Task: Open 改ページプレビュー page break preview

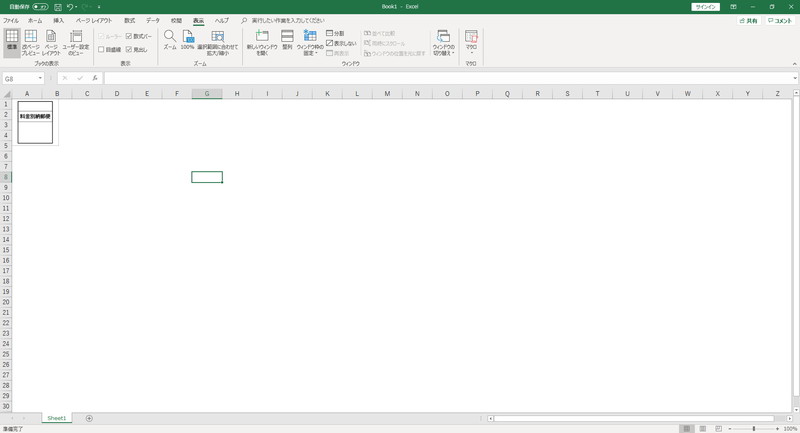Action: tap(31, 42)
